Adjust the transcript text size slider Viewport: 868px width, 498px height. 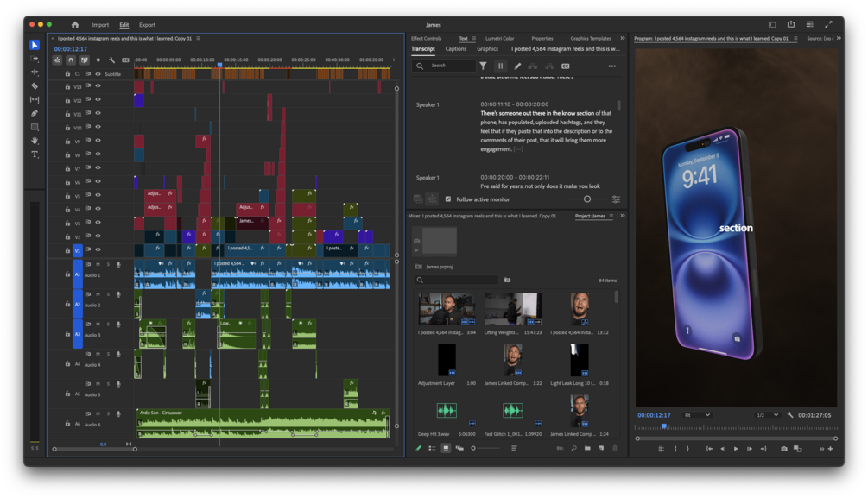pyautogui.click(x=586, y=199)
